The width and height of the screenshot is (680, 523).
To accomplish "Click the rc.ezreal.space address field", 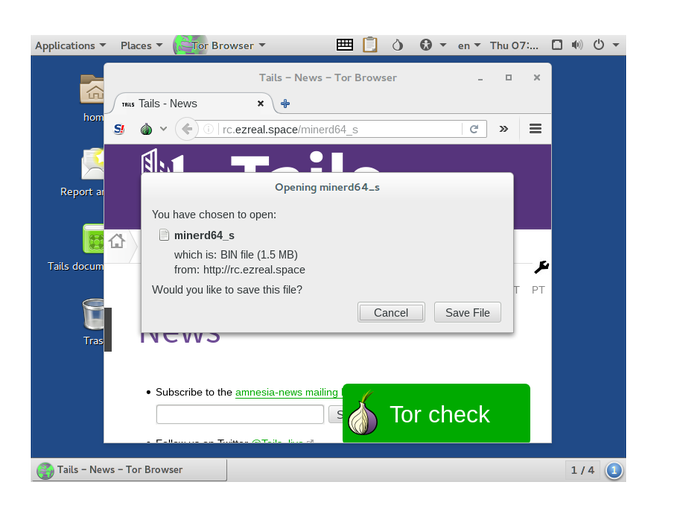I will click(340, 130).
